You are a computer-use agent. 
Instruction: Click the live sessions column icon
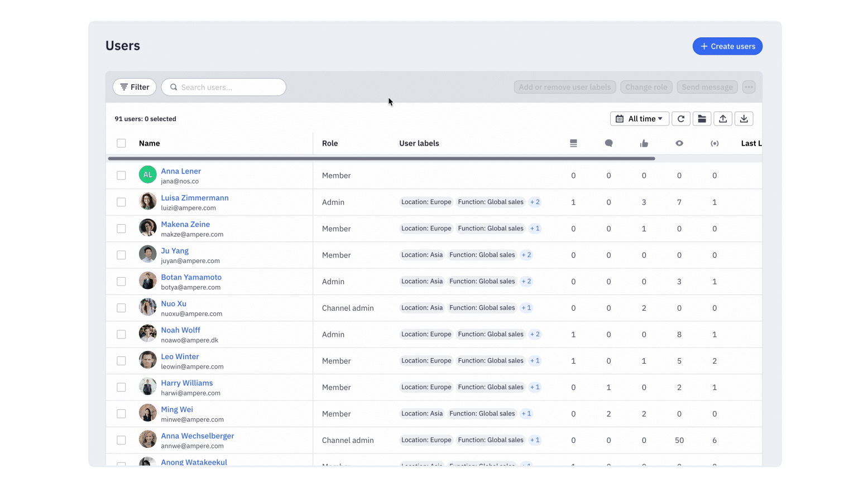(x=714, y=143)
